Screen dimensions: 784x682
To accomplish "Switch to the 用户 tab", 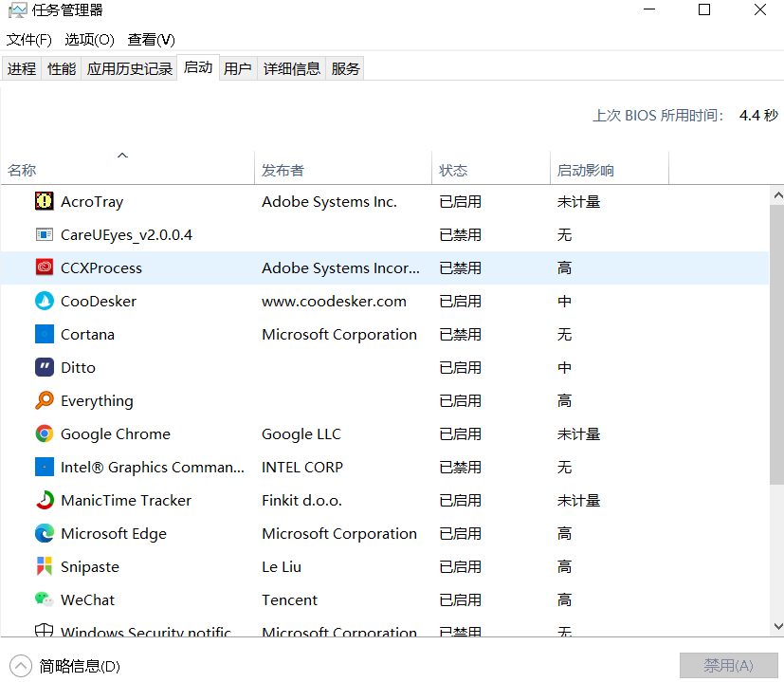I will [x=238, y=68].
